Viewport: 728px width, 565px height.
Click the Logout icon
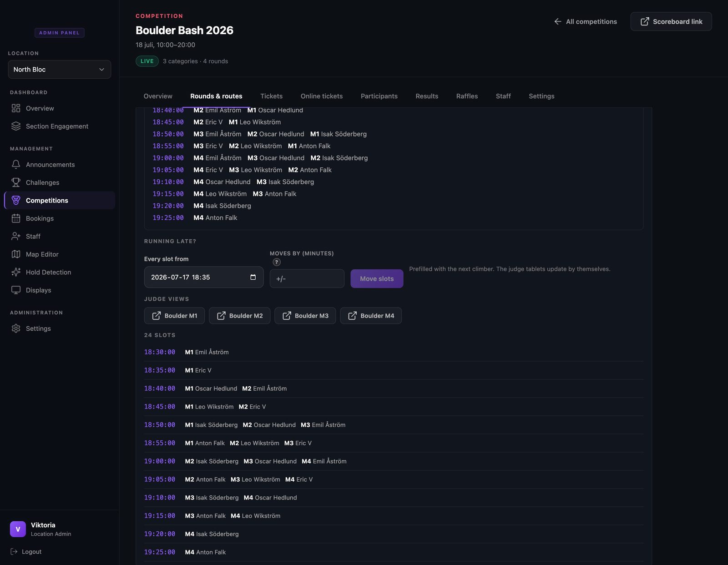(14, 551)
